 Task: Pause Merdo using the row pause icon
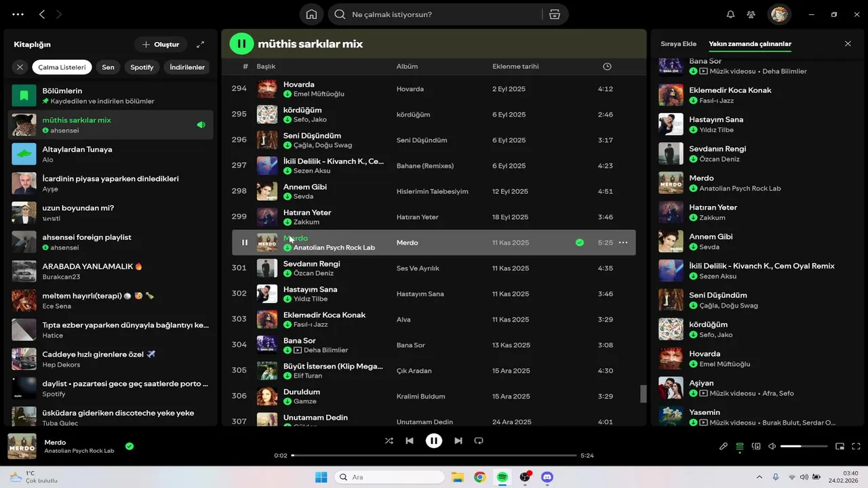245,243
